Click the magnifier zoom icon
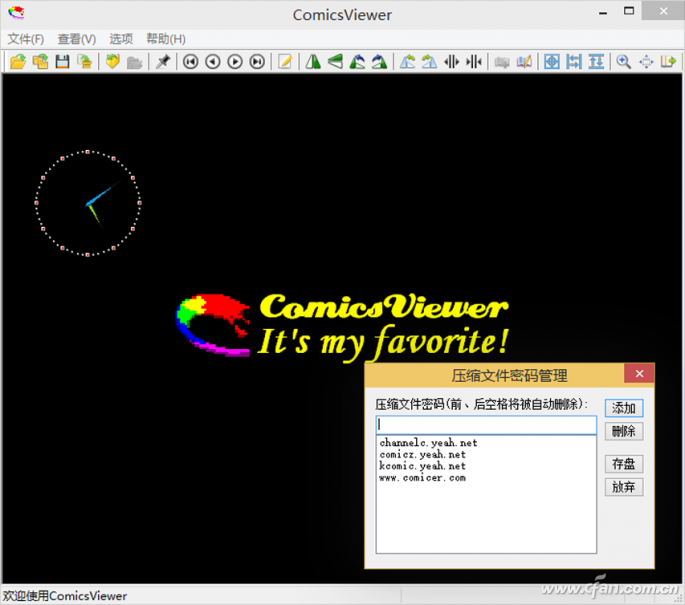This screenshot has width=685, height=605. [x=623, y=62]
